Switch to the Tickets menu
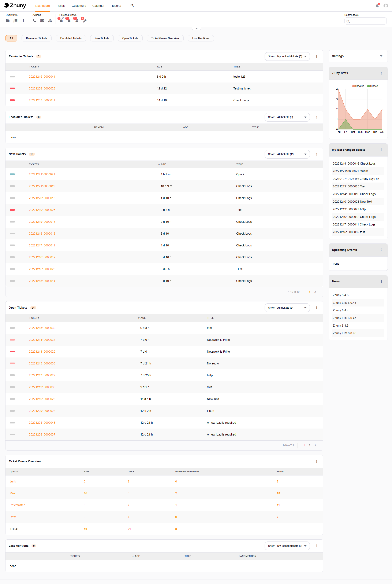Screen dimensions: 392x584 (x=61, y=5)
